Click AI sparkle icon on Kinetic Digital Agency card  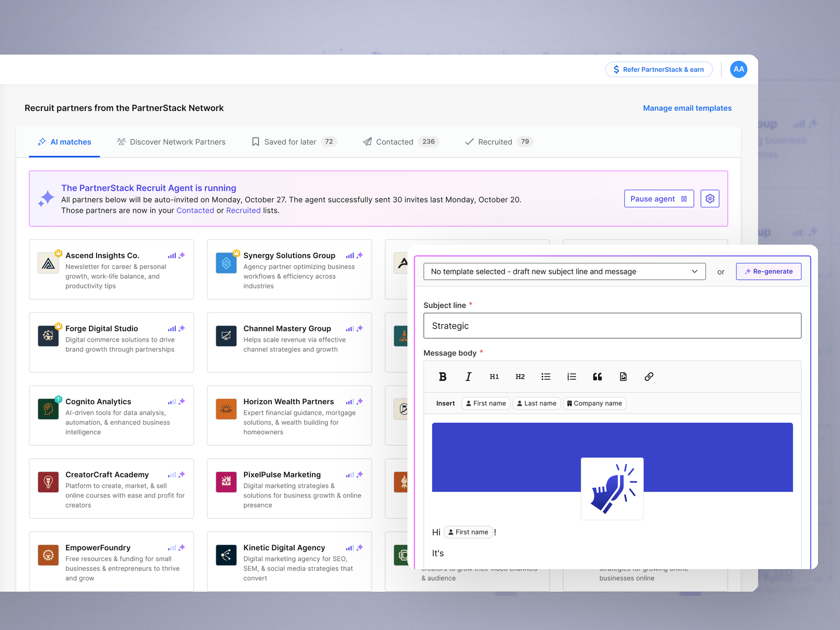coord(360,548)
